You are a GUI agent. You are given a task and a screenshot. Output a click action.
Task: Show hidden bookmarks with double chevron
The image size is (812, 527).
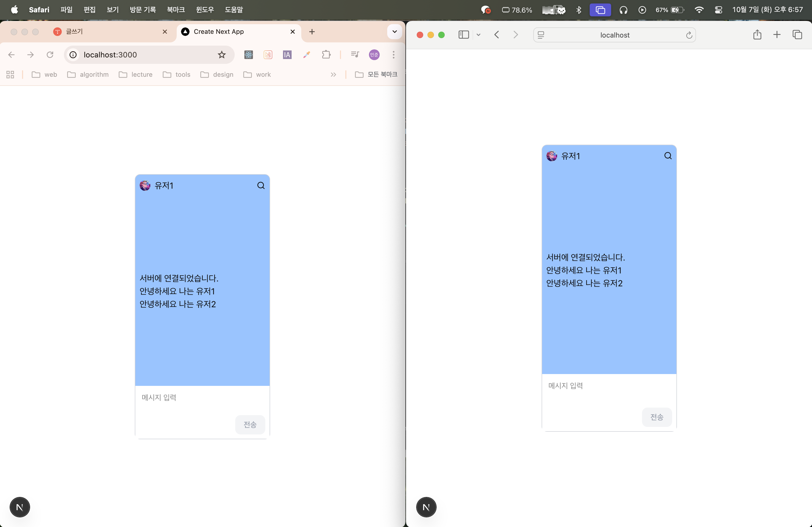click(333, 75)
